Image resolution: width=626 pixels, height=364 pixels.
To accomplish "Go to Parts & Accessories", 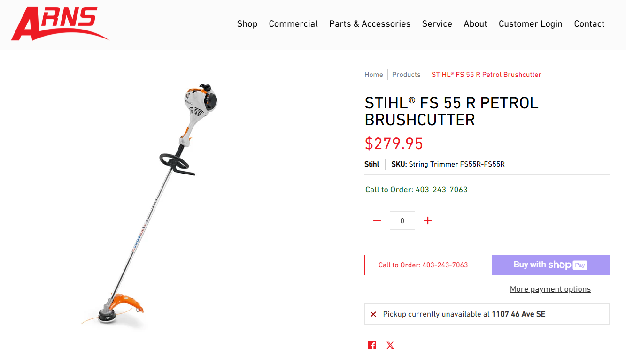I will click(x=370, y=24).
